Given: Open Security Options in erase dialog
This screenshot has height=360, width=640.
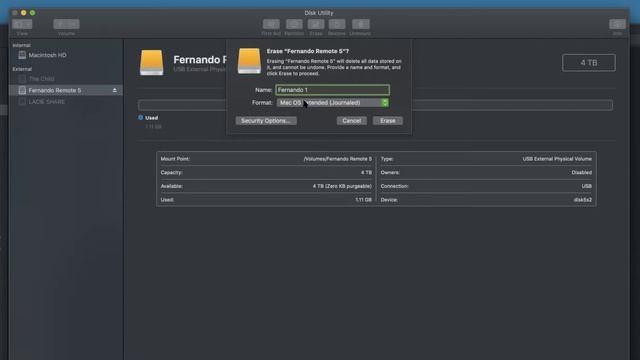Looking at the screenshot, I should [266, 121].
